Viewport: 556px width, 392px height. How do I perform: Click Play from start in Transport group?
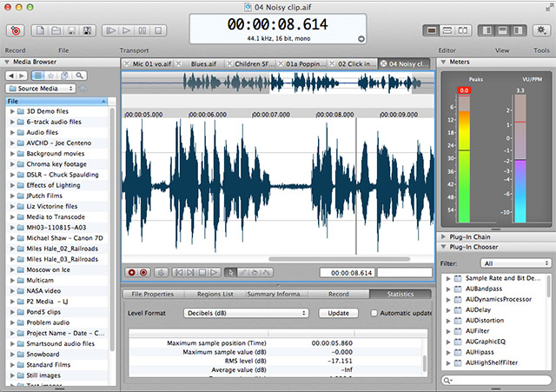[110, 30]
